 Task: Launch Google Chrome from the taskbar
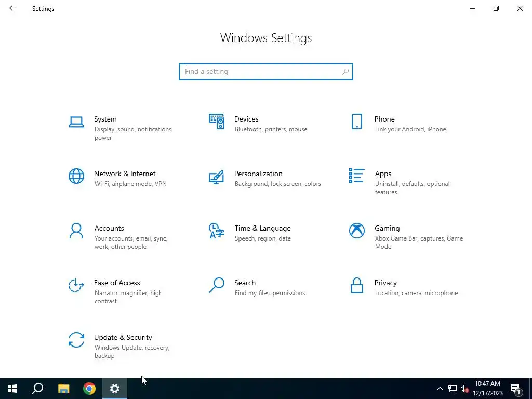point(89,389)
